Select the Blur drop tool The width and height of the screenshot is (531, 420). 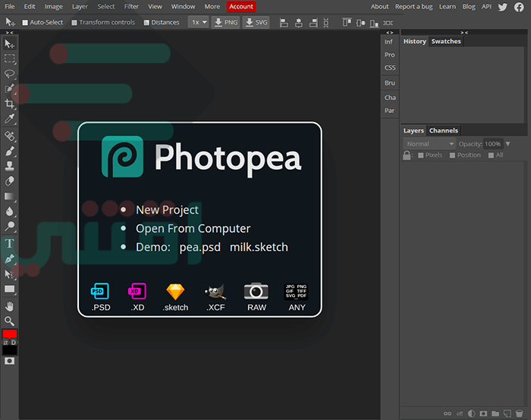9,212
